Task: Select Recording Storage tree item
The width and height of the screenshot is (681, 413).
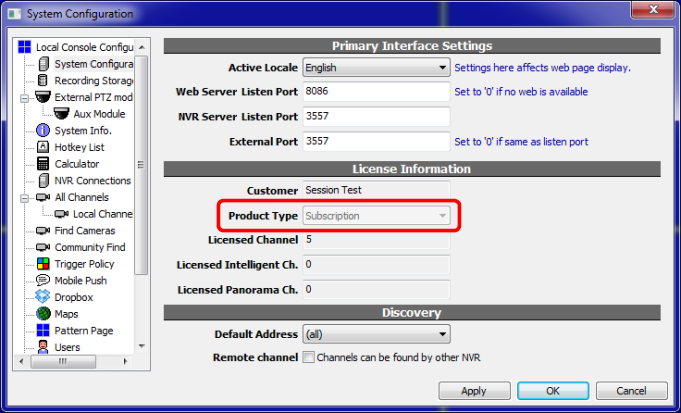Action: click(93, 80)
